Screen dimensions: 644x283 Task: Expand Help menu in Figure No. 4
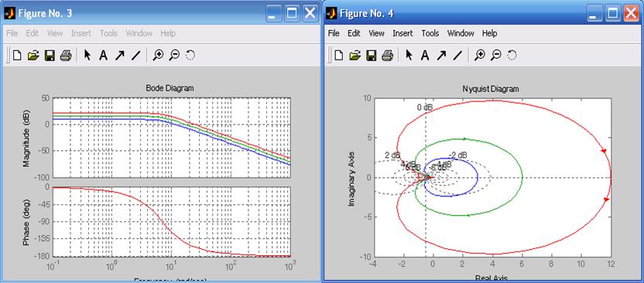pos(489,33)
